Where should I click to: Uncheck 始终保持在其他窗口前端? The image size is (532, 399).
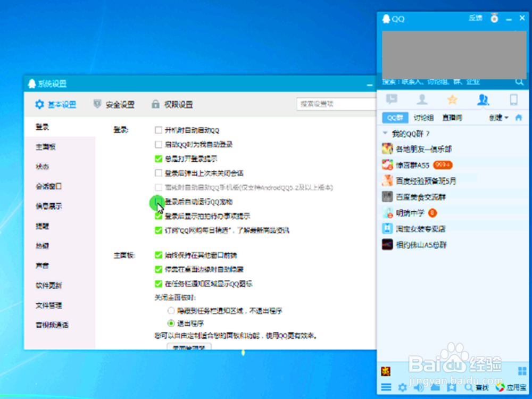(158, 255)
